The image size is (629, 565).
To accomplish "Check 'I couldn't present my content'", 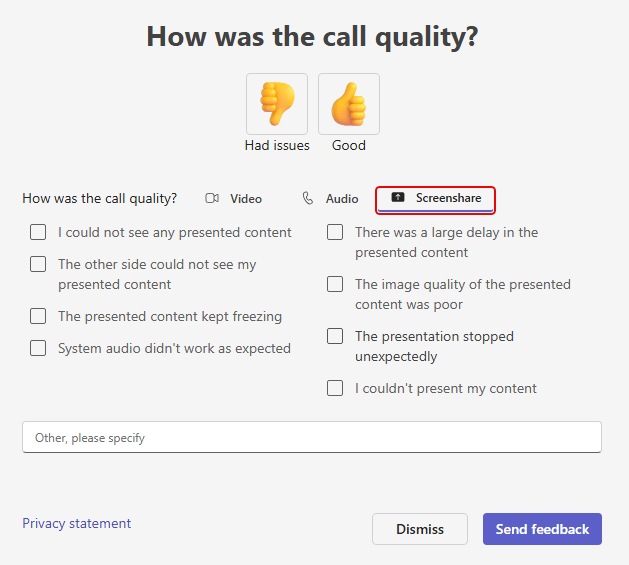I will [335, 388].
